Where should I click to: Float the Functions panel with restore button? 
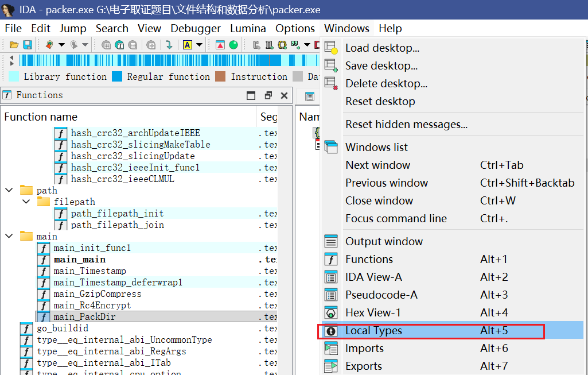point(268,95)
